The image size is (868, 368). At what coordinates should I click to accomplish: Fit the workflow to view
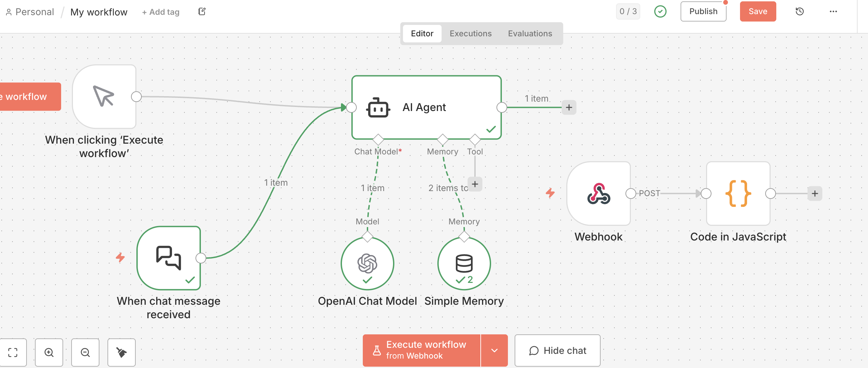(13, 352)
